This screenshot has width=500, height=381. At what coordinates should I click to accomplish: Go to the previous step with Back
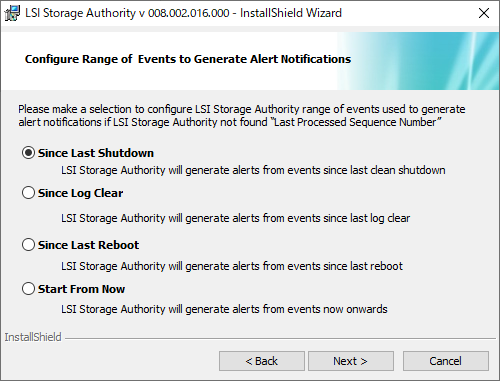click(262, 361)
